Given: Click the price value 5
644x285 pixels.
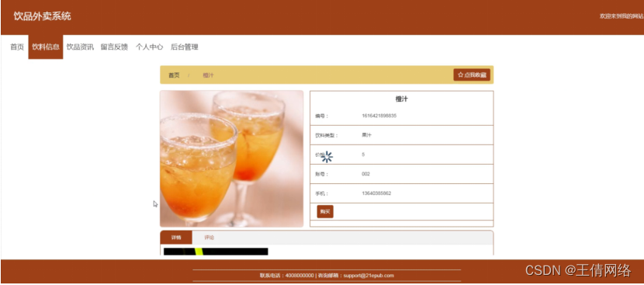Looking at the screenshot, I should pyautogui.click(x=363, y=155).
